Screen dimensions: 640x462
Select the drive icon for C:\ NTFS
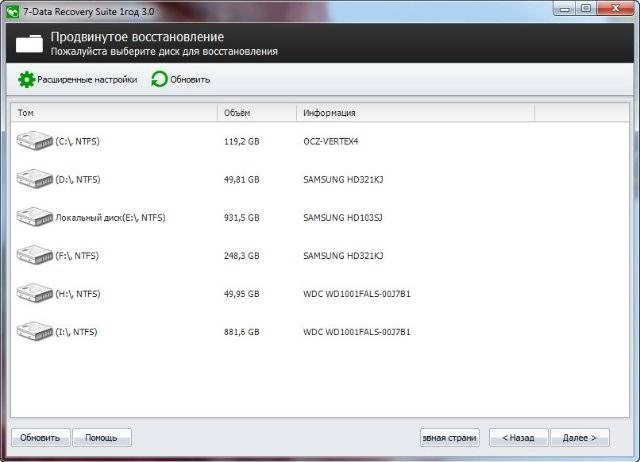click(35, 141)
